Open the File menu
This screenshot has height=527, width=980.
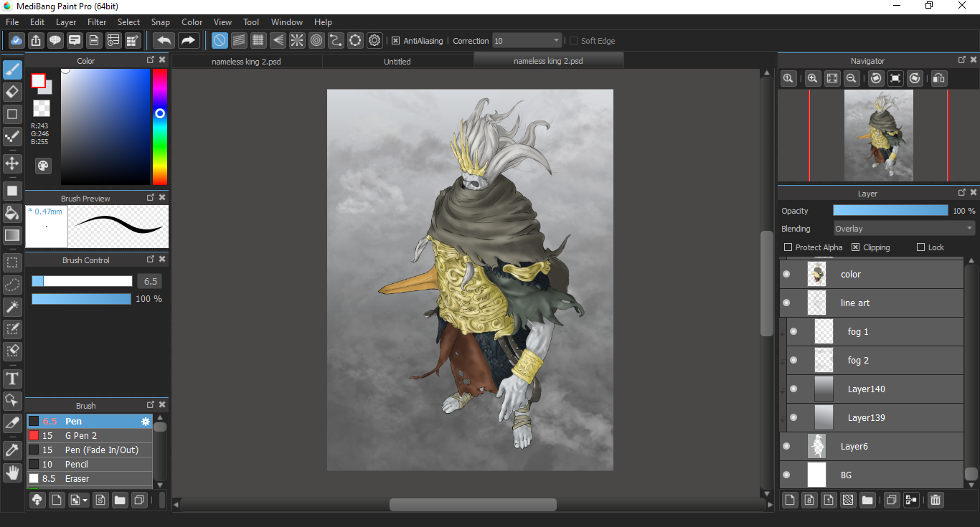tap(12, 22)
